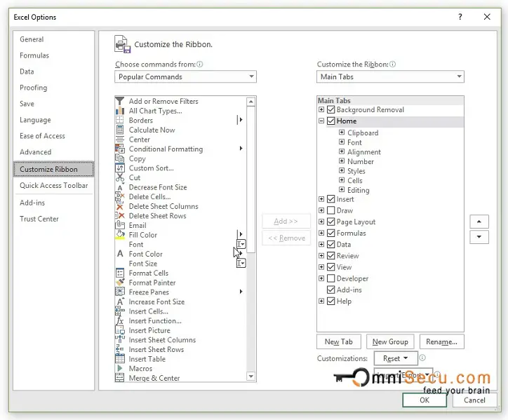Switch to Quick Access Toolbar category

(x=53, y=186)
